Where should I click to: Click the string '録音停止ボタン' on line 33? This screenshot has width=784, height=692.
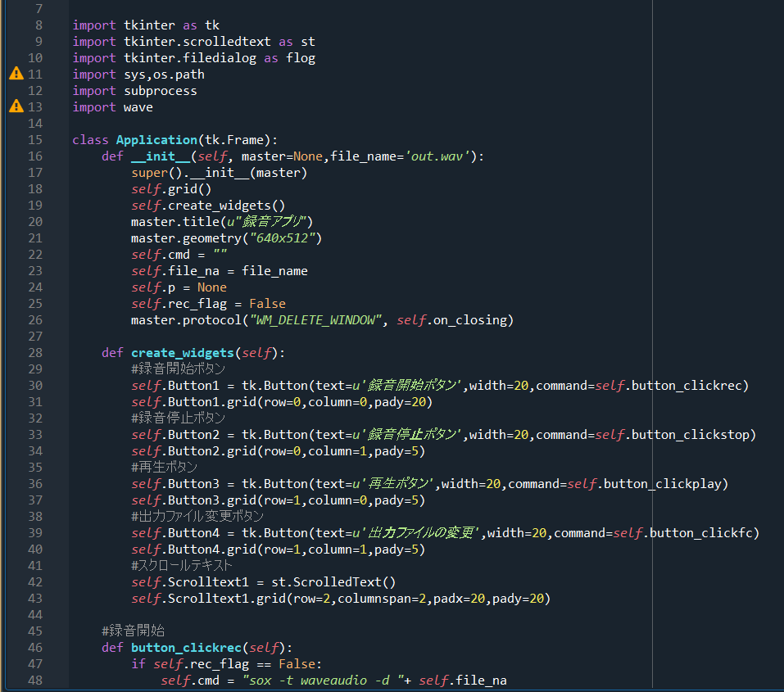411,435
